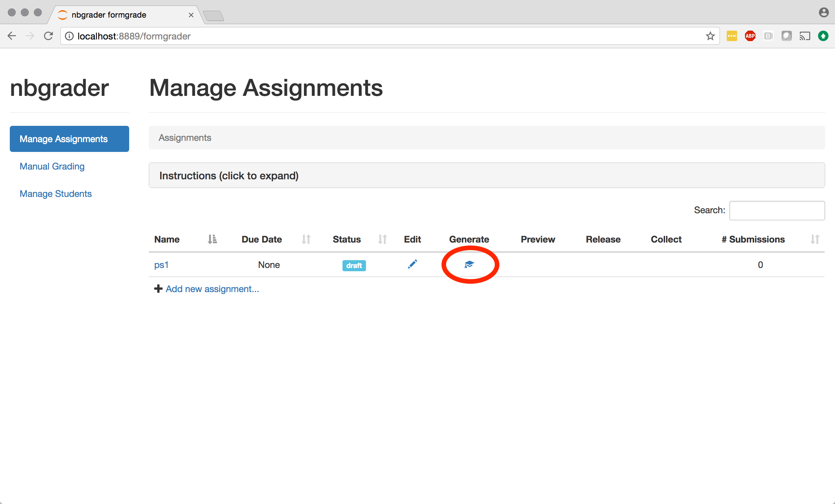Open the Chrome cast extension icon

tap(804, 36)
